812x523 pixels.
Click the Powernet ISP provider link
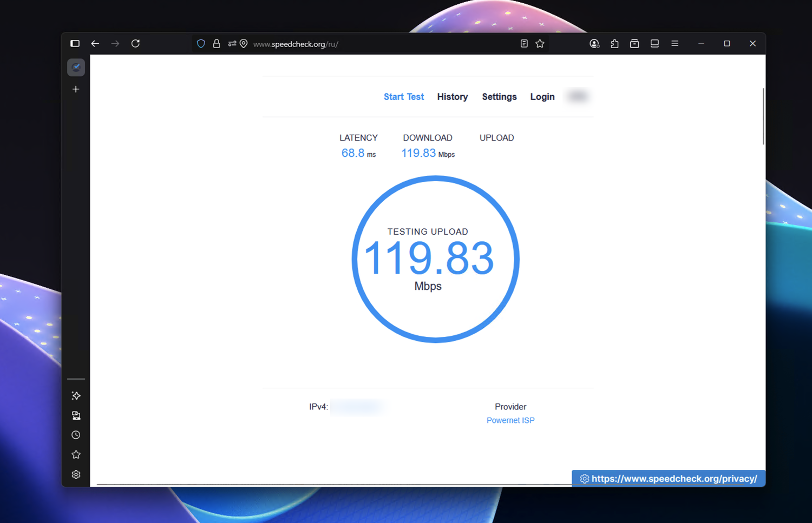point(510,420)
